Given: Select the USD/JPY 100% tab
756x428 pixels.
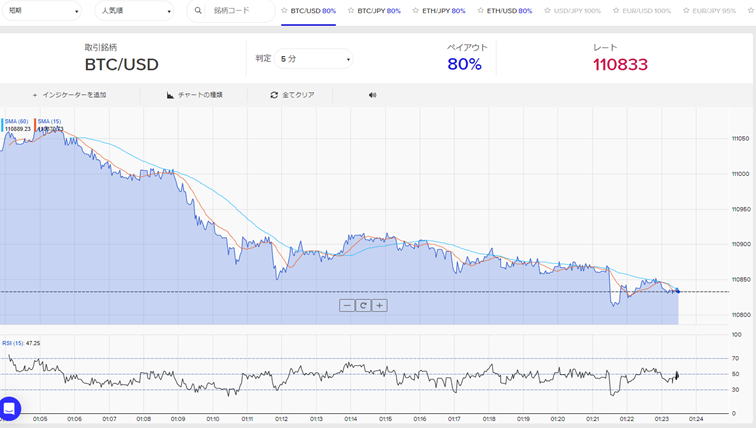Looking at the screenshot, I should click(x=575, y=11).
